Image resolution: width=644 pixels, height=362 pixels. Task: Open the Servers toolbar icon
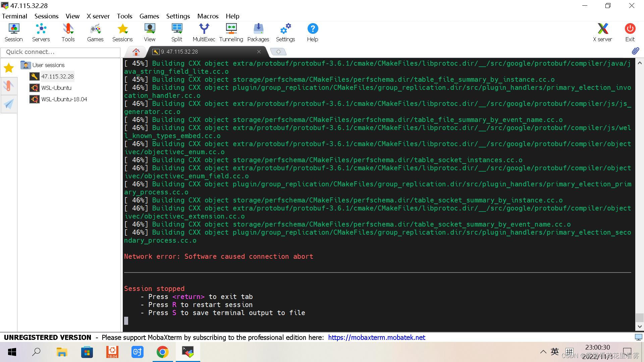(41, 33)
